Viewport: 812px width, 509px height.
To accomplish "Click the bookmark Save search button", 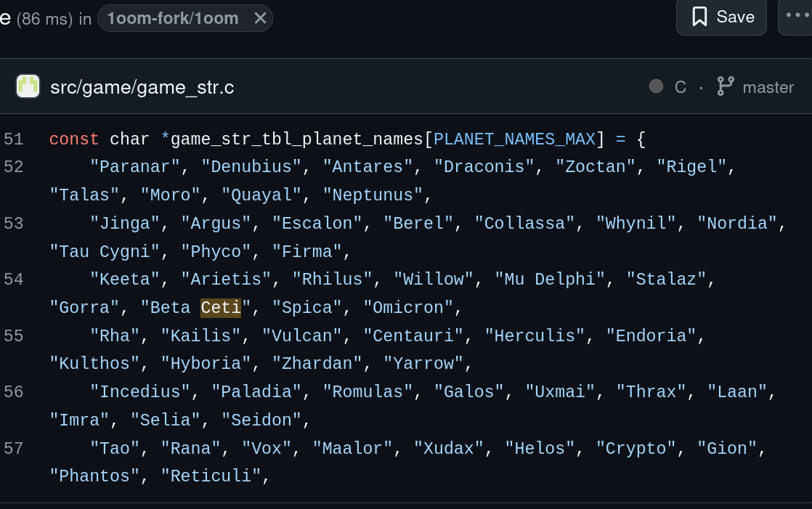I will click(721, 17).
